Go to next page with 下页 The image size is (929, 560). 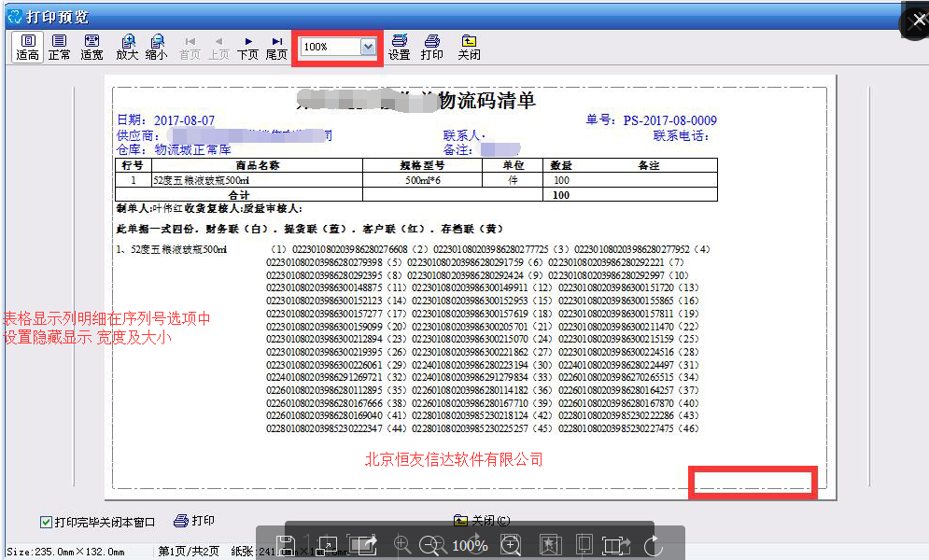[x=247, y=47]
